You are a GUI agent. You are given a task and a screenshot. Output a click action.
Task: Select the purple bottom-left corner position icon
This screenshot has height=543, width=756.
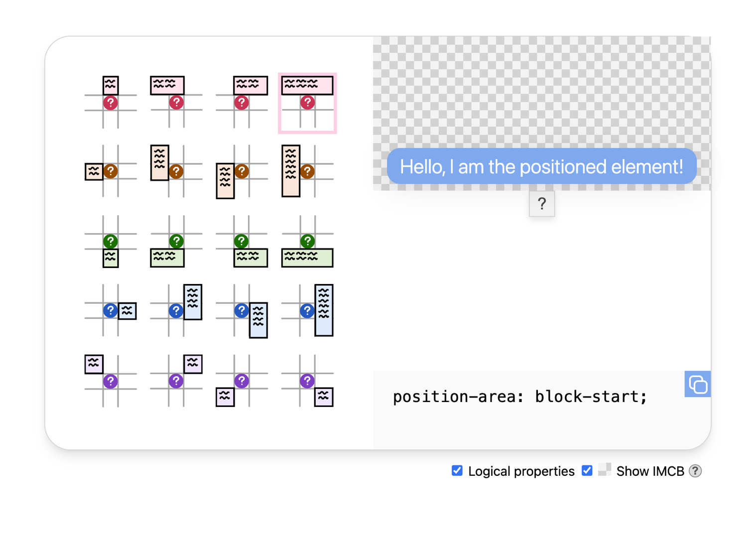point(242,381)
